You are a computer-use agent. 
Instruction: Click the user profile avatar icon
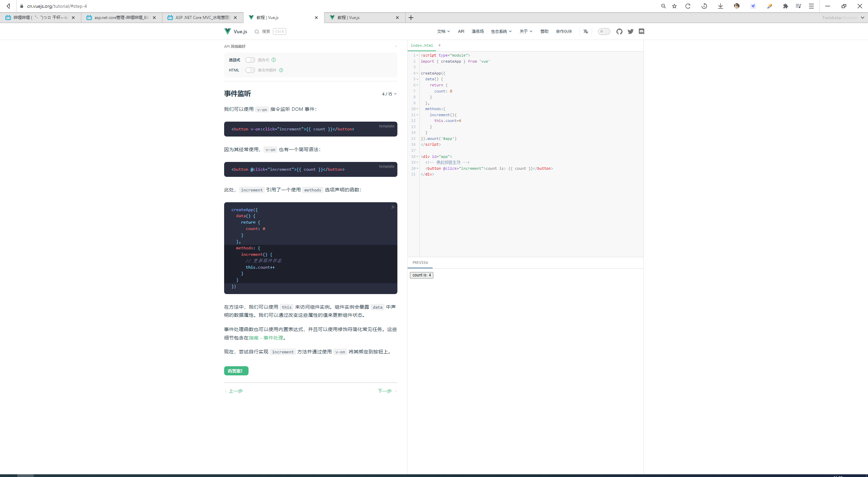coord(737,6)
